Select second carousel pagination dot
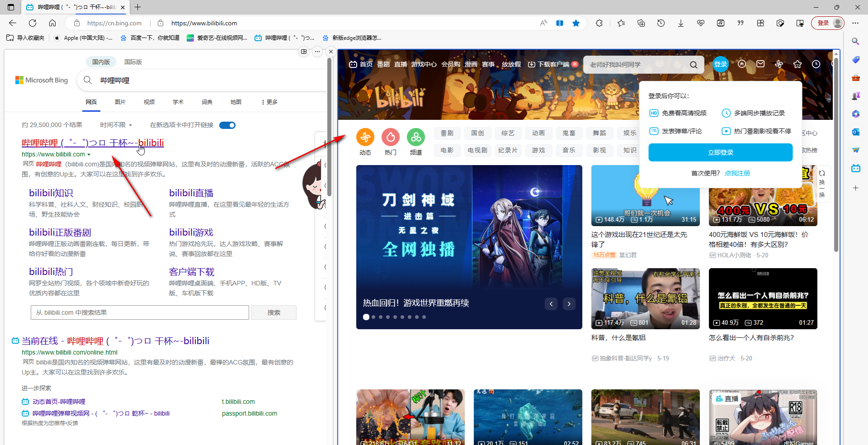The image size is (868, 445). 373,317
